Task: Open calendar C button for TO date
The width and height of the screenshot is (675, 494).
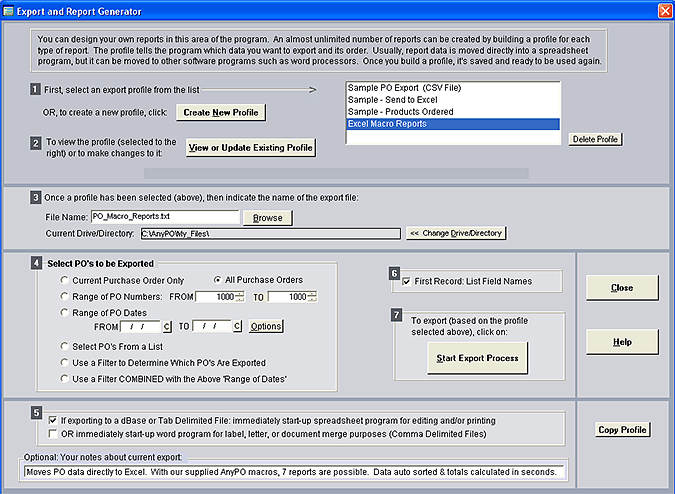Action: click(x=237, y=326)
